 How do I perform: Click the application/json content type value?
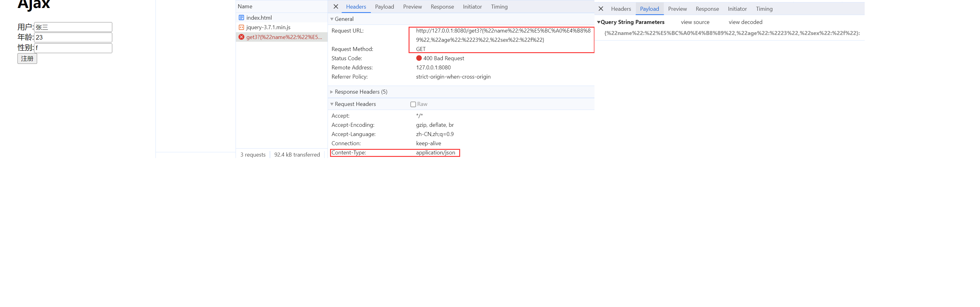[x=435, y=153]
